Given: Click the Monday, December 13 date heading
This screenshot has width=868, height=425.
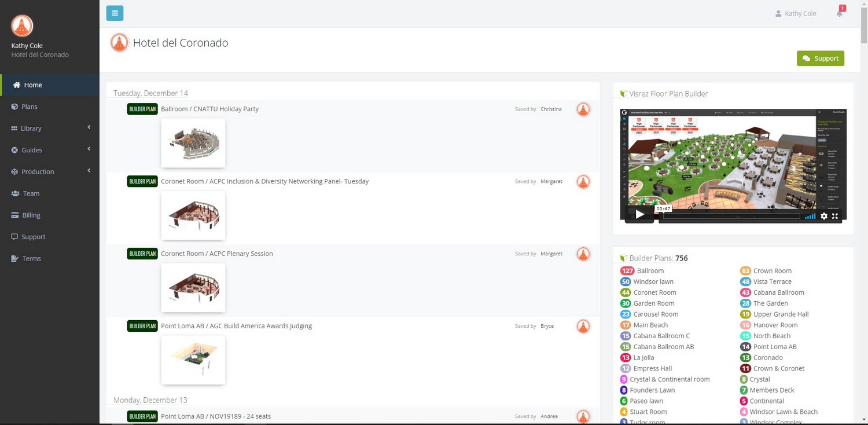Looking at the screenshot, I should click(x=150, y=400).
